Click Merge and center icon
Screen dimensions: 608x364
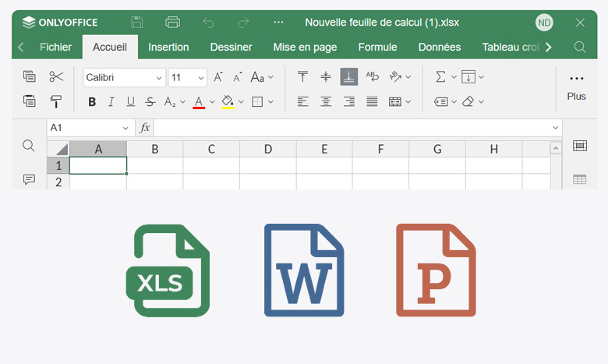pos(395,101)
